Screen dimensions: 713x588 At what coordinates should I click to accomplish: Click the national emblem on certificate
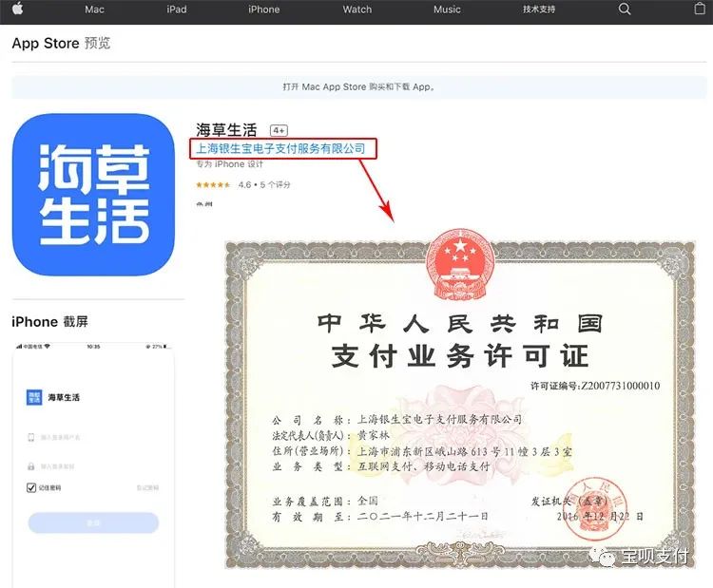[460, 263]
